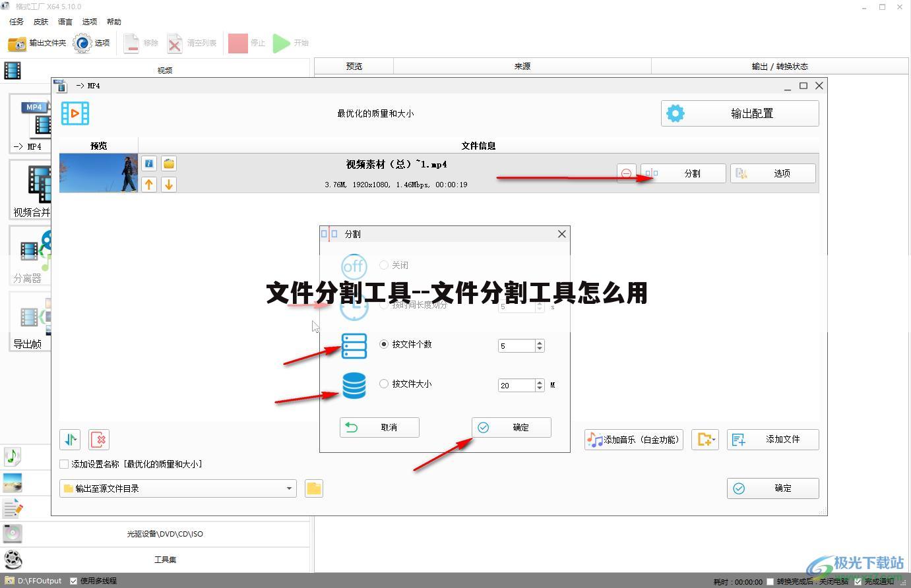Image resolution: width=911 pixels, height=588 pixels.
Task: Open the 帮助 help menu
Action: point(114,22)
